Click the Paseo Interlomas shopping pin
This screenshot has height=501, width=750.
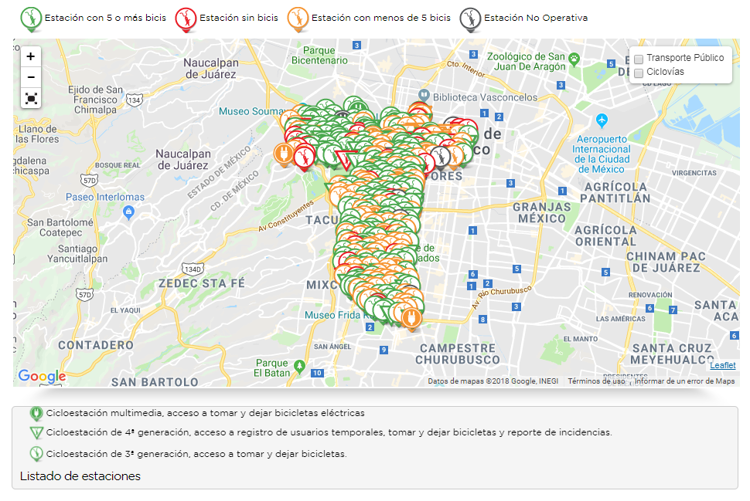[x=128, y=212]
